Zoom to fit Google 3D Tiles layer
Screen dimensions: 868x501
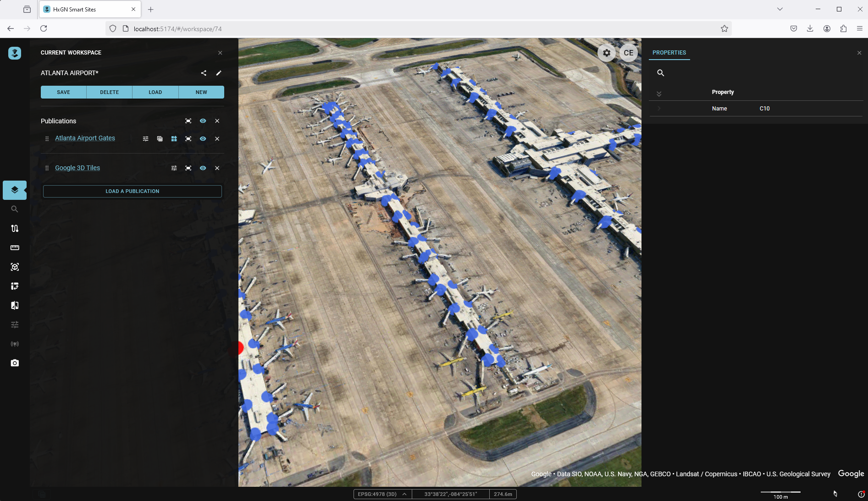(188, 168)
